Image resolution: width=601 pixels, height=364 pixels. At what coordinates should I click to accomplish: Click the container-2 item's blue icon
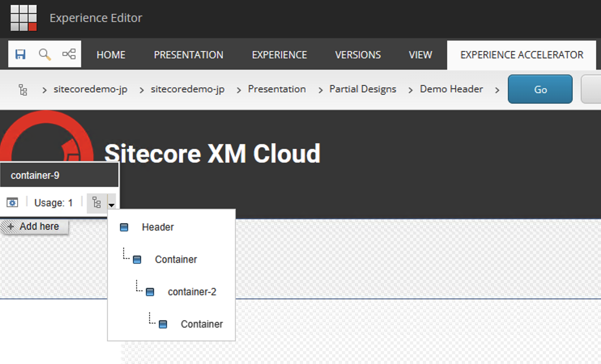pos(150,292)
